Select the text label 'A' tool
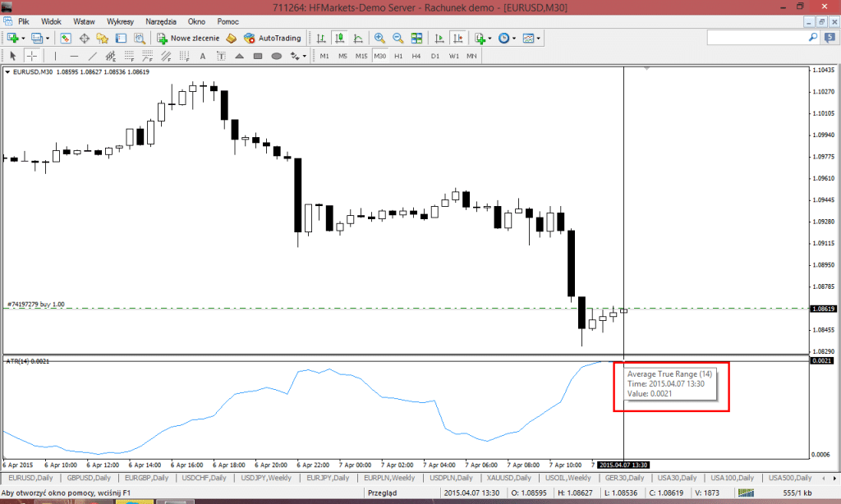The image size is (841, 504). tap(203, 56)
